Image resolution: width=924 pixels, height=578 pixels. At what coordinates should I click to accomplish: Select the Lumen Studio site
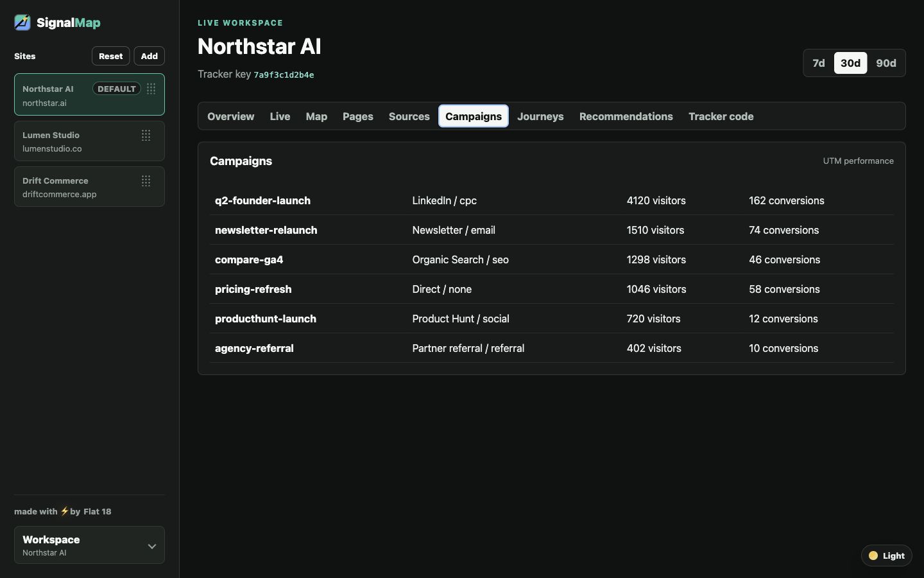pyautogui.click(x=89, y=141)
